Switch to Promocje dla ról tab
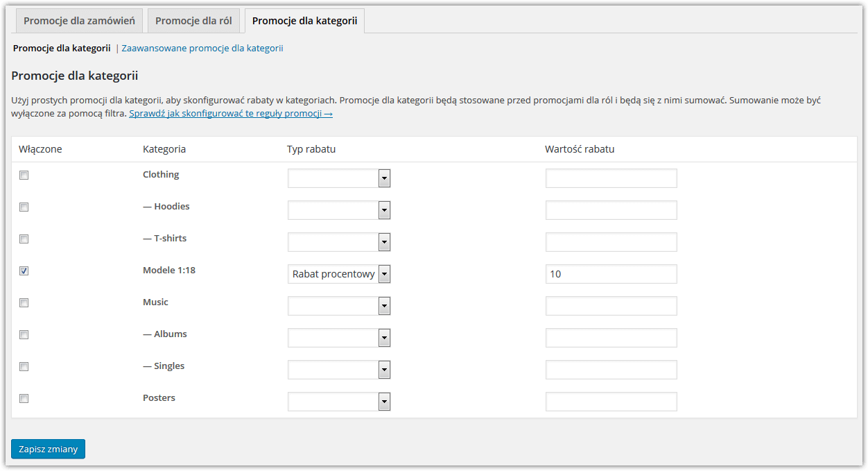This screenshot has width=868, height=471. click(193, 21)
